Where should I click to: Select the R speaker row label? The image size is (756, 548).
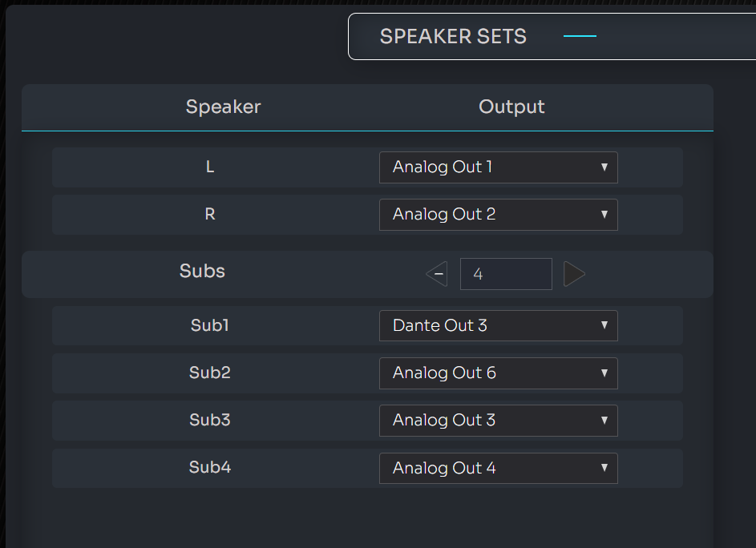click(210, 215)
